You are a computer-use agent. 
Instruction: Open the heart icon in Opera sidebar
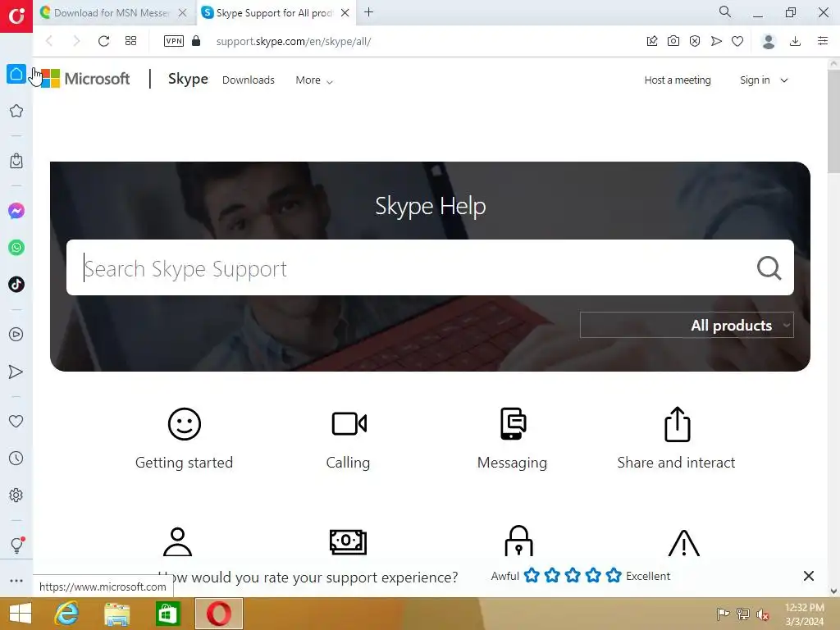(x=16, y=421)
